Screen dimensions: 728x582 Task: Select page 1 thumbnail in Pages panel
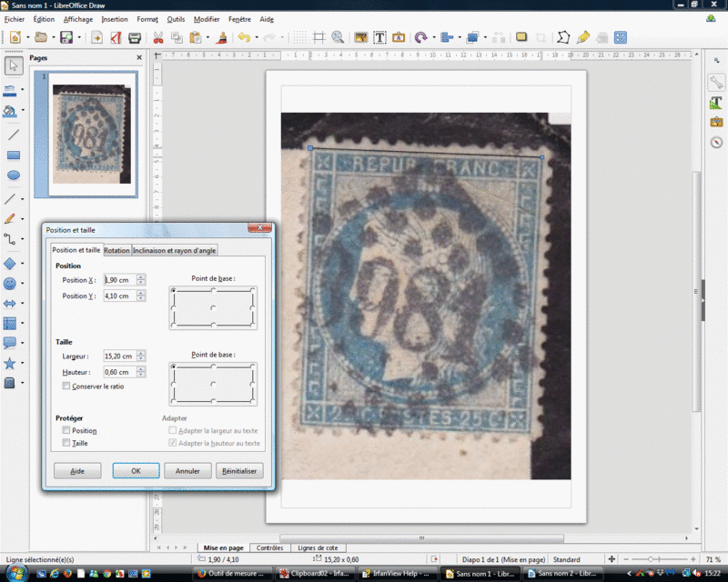pos(92,134)
